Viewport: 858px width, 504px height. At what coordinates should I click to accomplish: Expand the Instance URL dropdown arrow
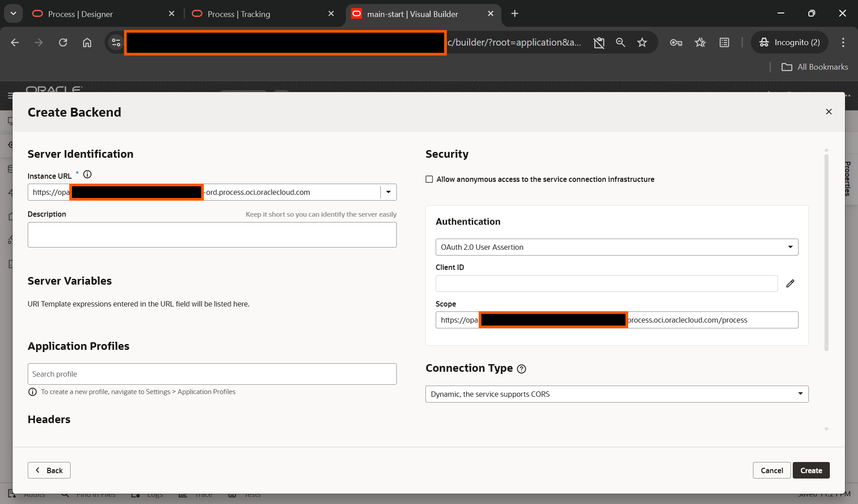(388, 192)
